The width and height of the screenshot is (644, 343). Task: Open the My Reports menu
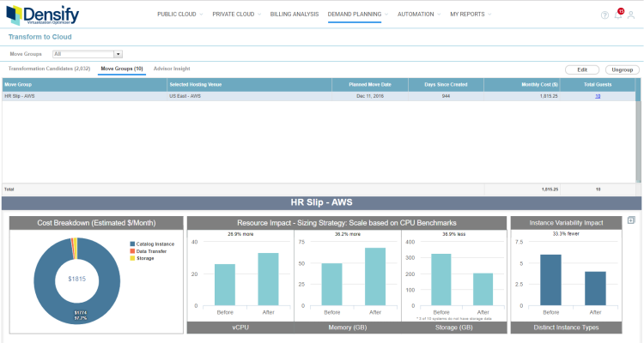tap(467, 14)
